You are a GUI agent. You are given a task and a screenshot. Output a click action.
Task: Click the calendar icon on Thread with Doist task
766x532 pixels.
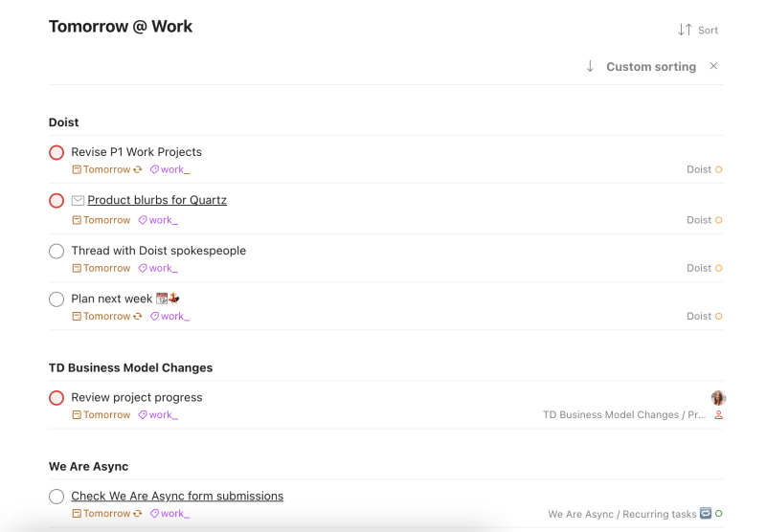point(77,268)
